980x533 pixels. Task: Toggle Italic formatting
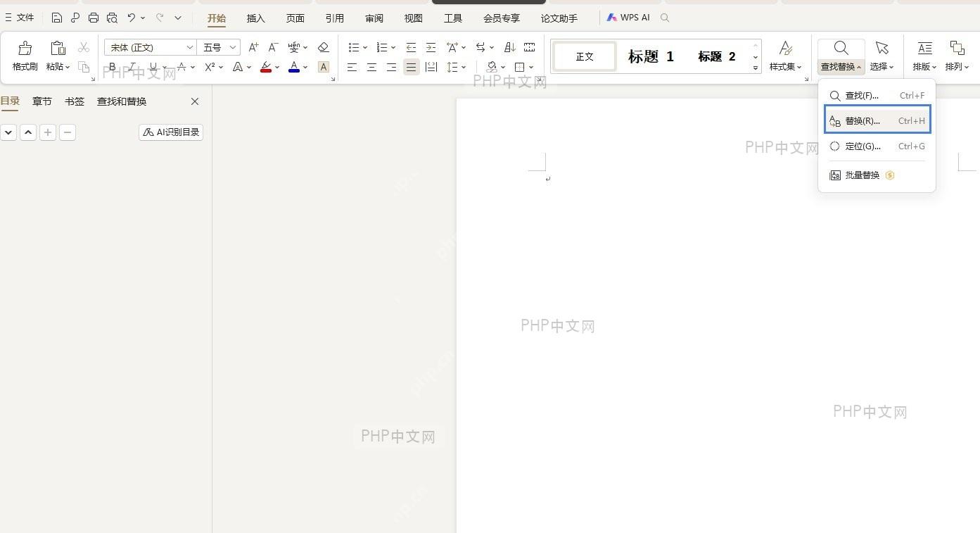(x=132, y=67)
